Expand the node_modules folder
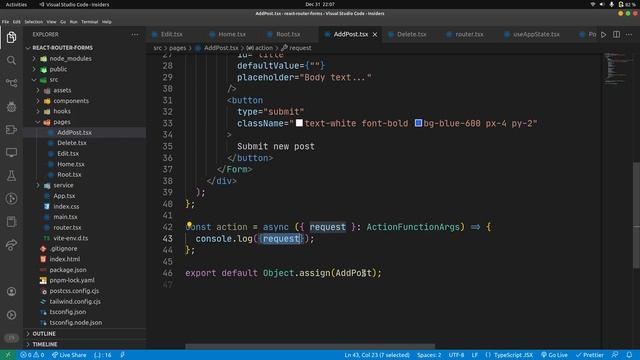This screenshot has width=640, height=360. [34, 59]
